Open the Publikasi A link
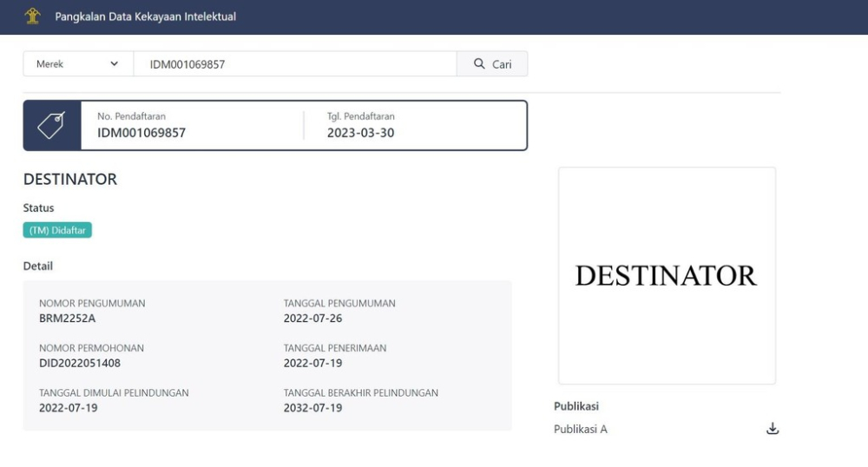 coord(581,429)
